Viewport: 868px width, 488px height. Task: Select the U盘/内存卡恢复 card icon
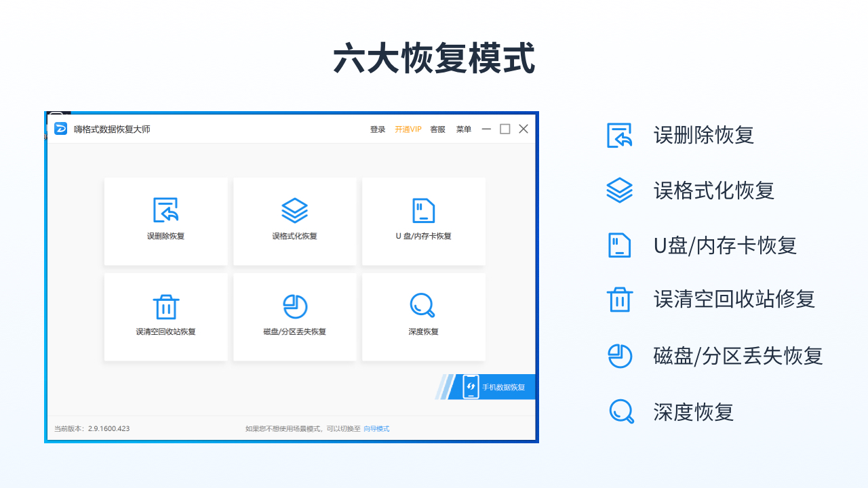(423, 210)
